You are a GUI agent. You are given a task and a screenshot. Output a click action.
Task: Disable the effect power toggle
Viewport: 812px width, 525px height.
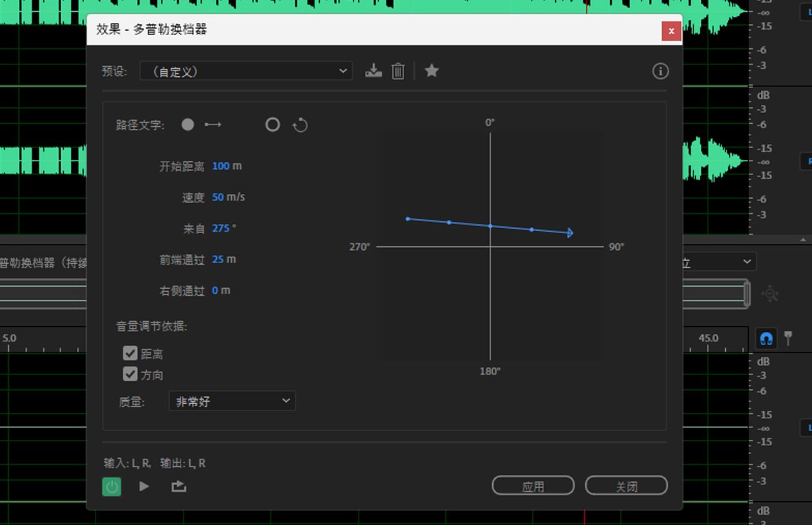111,486
